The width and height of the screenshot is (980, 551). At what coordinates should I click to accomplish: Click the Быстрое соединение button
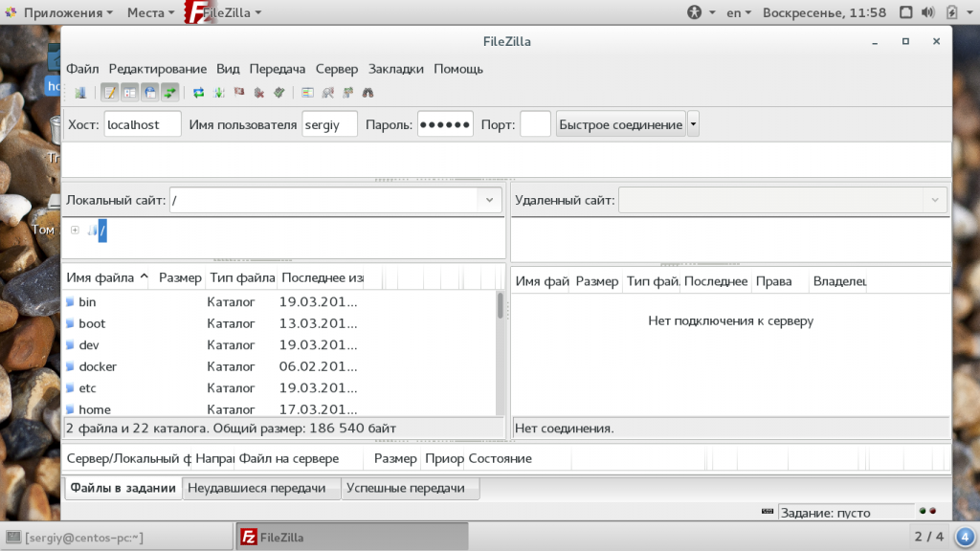tap(620, 124)
